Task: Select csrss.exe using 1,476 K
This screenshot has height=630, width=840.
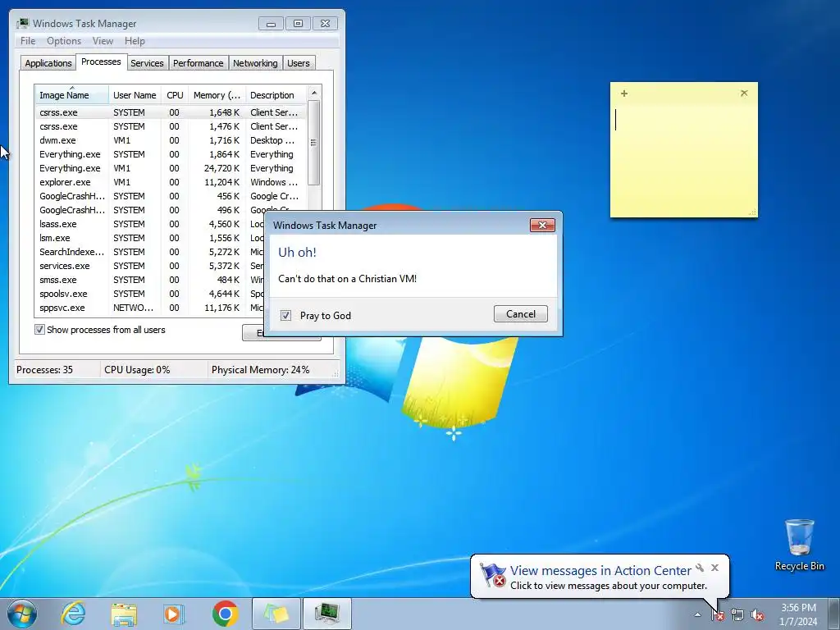Action: [171, 126]
